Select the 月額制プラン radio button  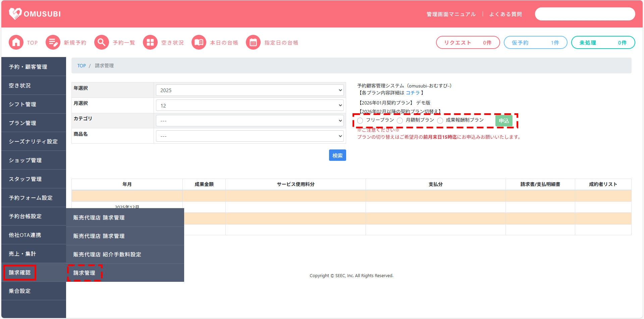coord(400,121)
